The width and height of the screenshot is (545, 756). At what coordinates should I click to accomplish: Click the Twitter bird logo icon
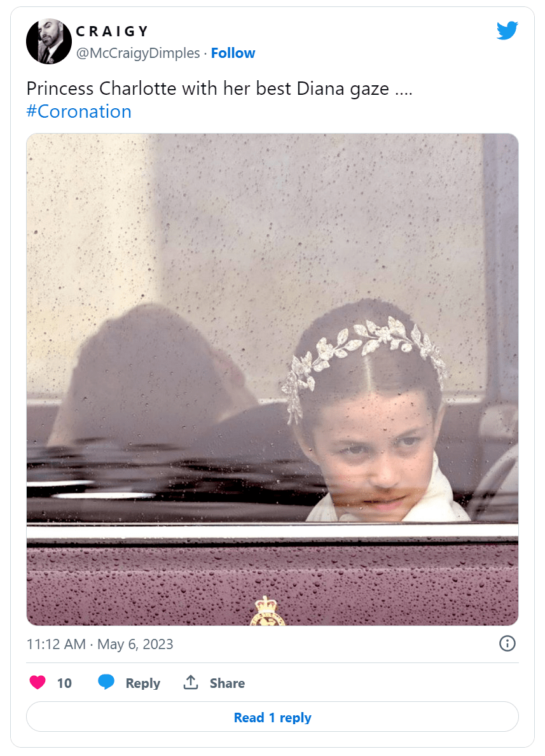[x=507, y=31]
